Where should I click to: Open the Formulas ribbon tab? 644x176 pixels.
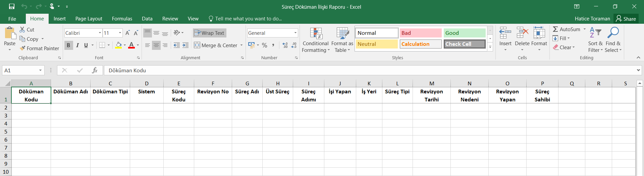click(122, 19)
